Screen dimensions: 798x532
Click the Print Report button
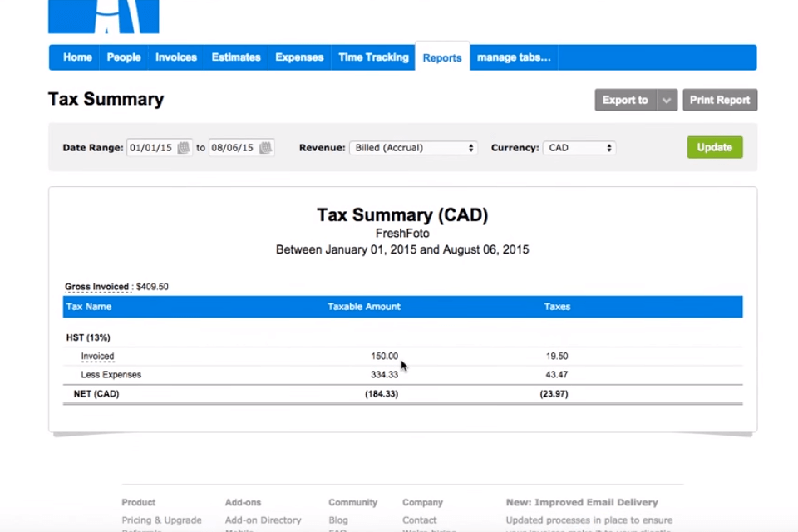(x=720, y=101)
